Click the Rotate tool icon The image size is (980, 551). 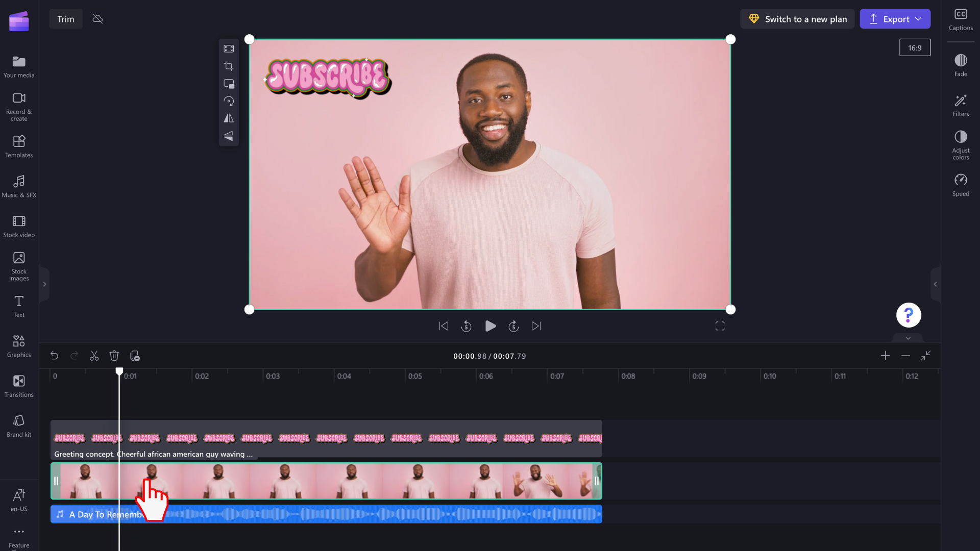click(x=228, y=101)
